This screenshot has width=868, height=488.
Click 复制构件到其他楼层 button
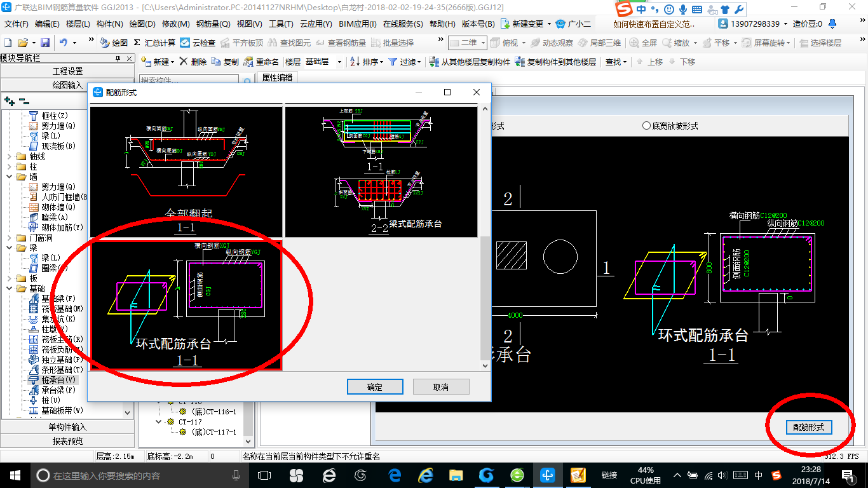pyautogui.click(x=555, y=62)
